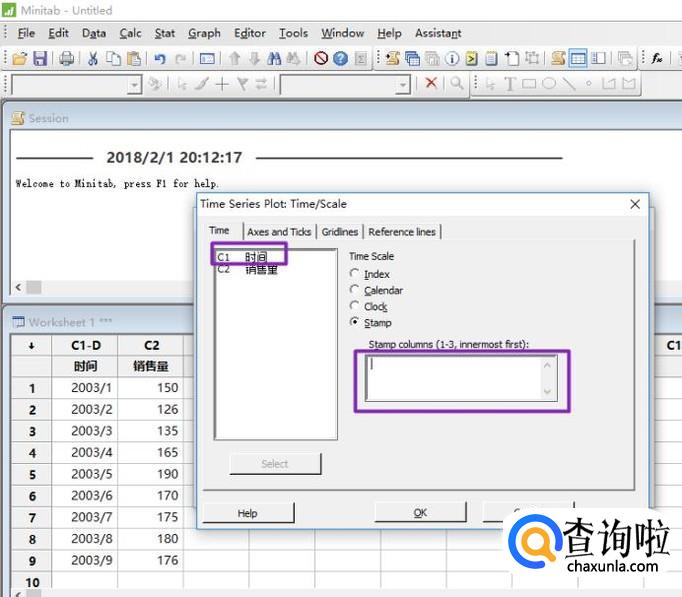Click the Session window left scroll arrow
Viewport: 682px width, 597px height.
point(18,287)
